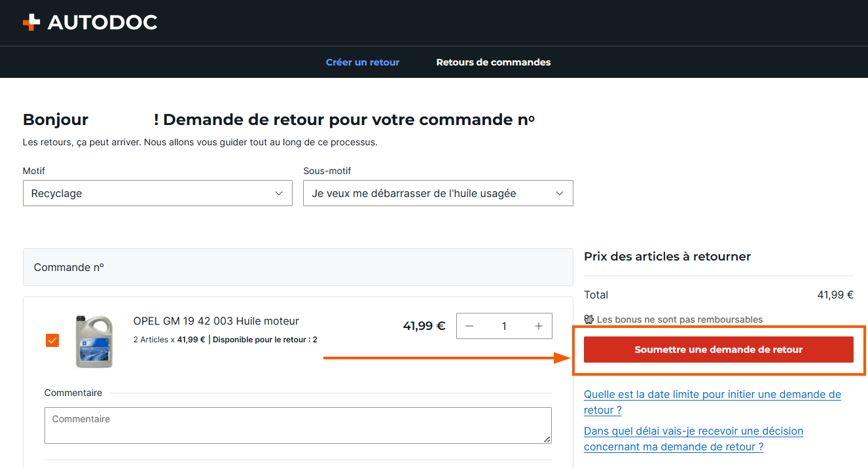Submit with Soumettre une demande de retour

pos(719,350)
